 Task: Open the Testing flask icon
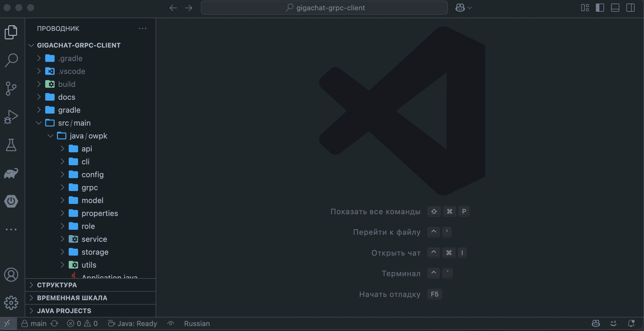11,145
